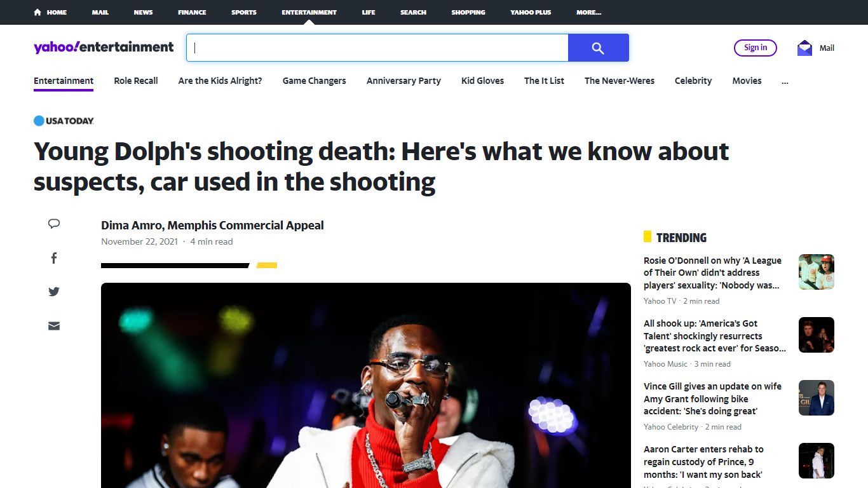
Task: Select the Game Changers tab
Action: pos(315,81)
